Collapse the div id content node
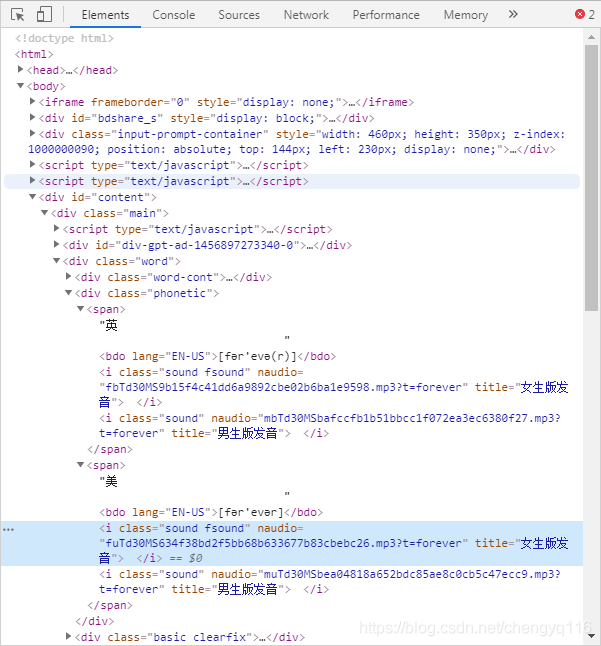Image resolution: width=601 pixels, height=646 pixels. point(33,197)
